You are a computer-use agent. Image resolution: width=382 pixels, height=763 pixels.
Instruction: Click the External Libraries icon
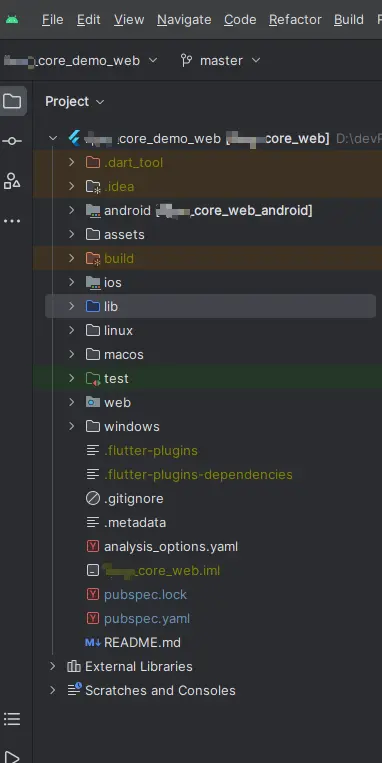coord(73,666)
